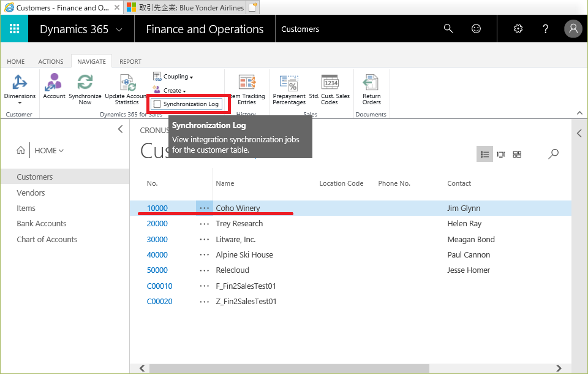Image resolution: width=588 pixels, height=374 pixels.
Task: Open Prepayment Percentages
Action: 289,90
